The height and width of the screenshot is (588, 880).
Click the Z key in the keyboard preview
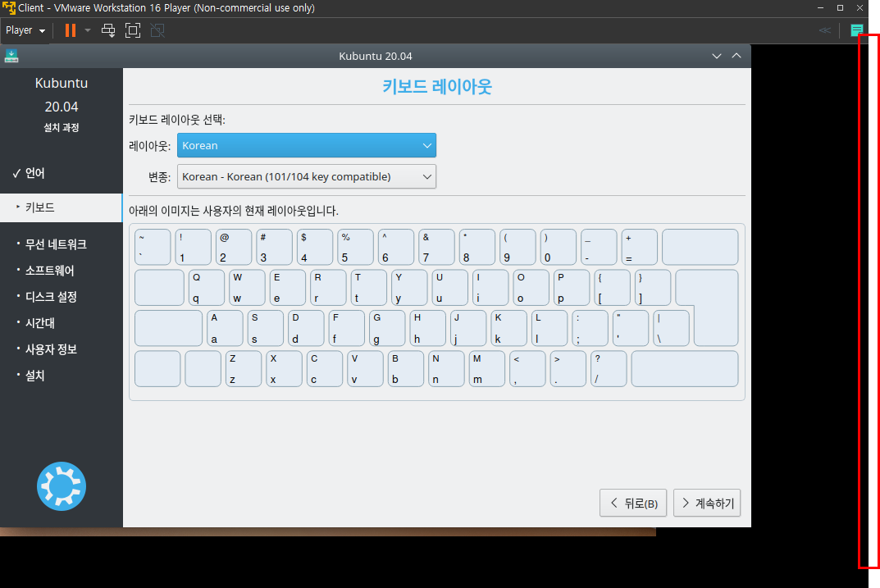click(244, 368)
